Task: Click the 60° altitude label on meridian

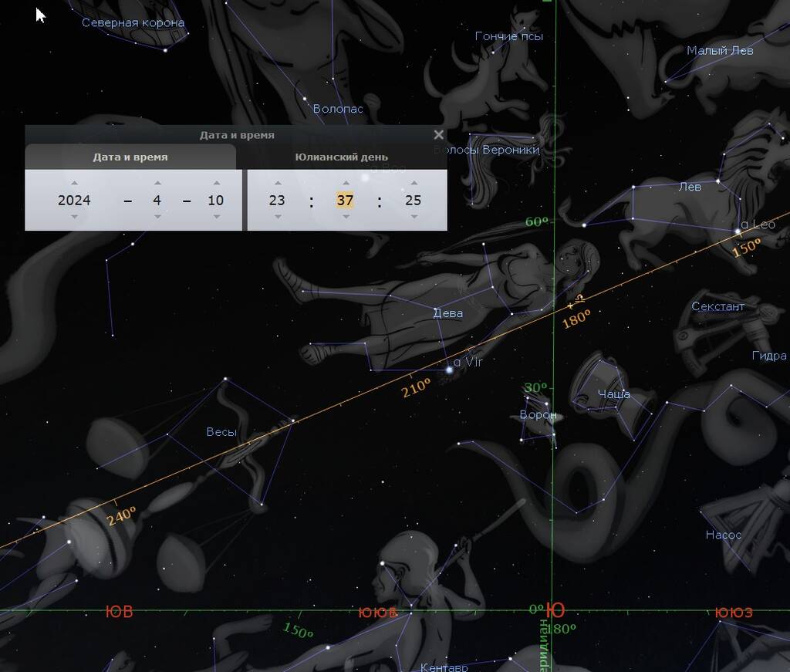Action: 536,221
